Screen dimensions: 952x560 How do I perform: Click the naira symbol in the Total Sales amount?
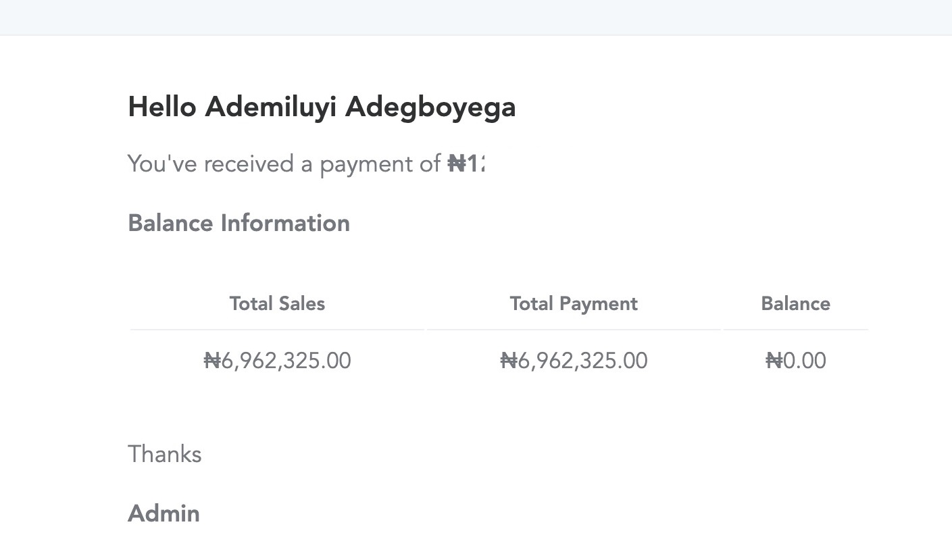(212, 361)
